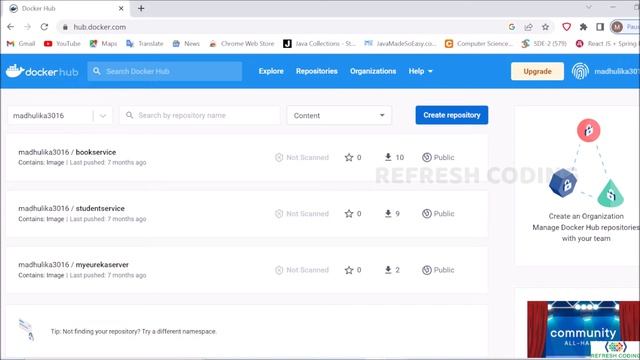Open the Maps bookmark
Screen dimensions: 640x360
(x=103, y=44)
